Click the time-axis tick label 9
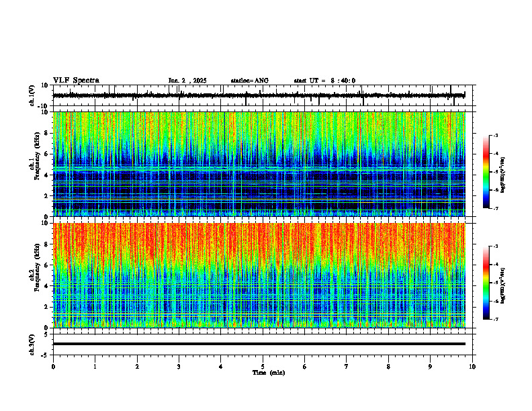 [x=431, y=367]
